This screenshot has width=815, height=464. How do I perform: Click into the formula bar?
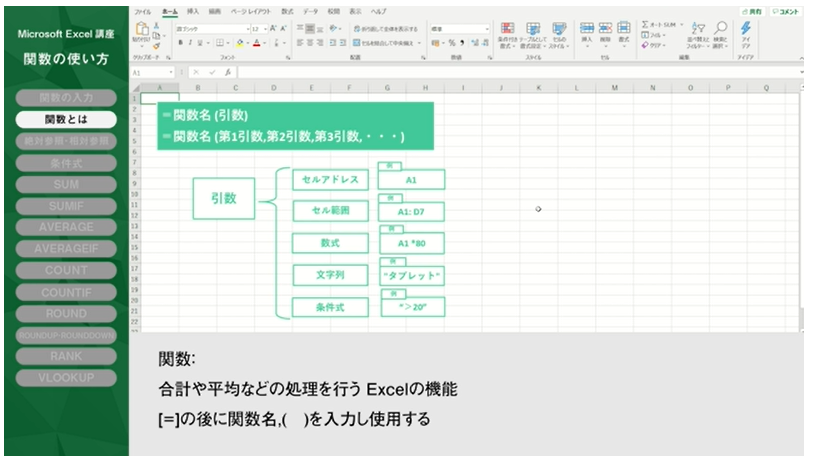(517, 73)
